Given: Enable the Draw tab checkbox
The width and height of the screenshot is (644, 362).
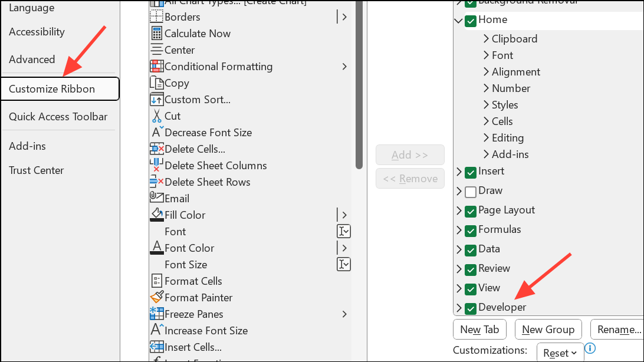Looking at the screenshot, I should coord(470,190).
